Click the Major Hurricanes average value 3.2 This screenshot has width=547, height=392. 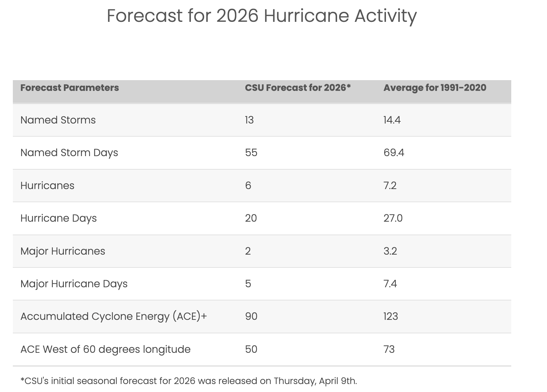click(x=390, y=251)
